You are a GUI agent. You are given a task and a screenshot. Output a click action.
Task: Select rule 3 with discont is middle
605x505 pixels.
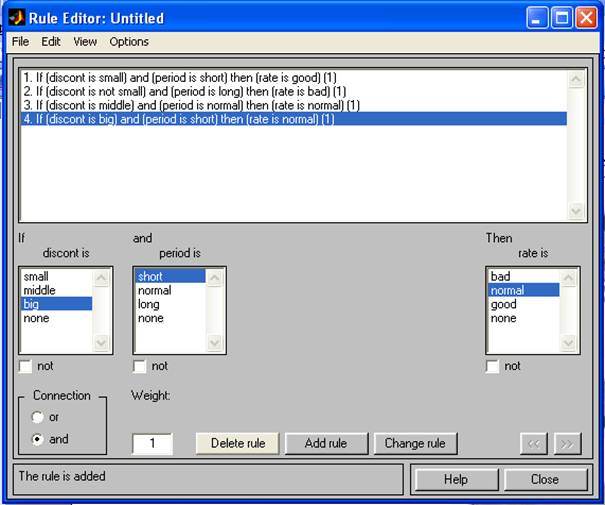point(294,105)
